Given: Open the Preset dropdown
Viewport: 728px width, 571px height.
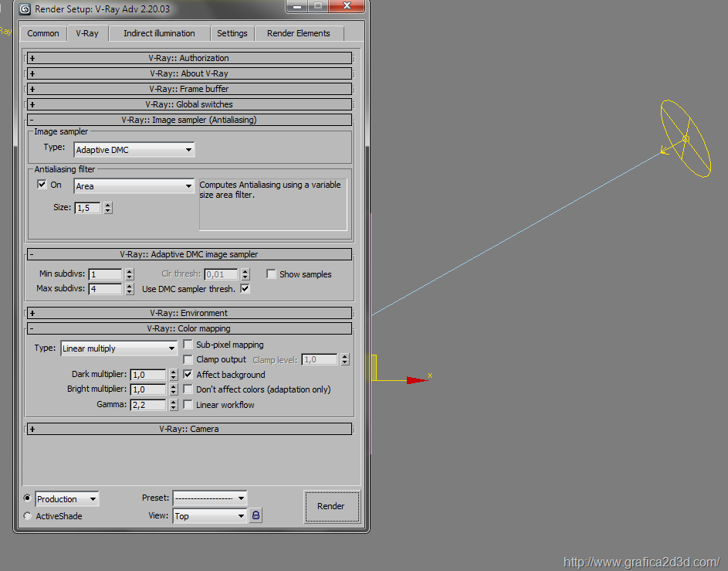Looking at the screenshot, I should pyautogui.click(x=210, y=498).
